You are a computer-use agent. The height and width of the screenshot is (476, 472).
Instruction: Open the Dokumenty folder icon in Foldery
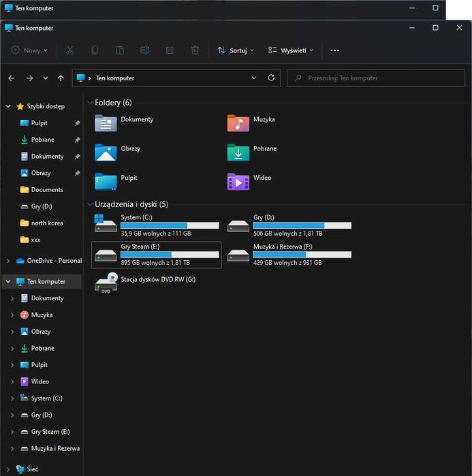click(106, 123)
